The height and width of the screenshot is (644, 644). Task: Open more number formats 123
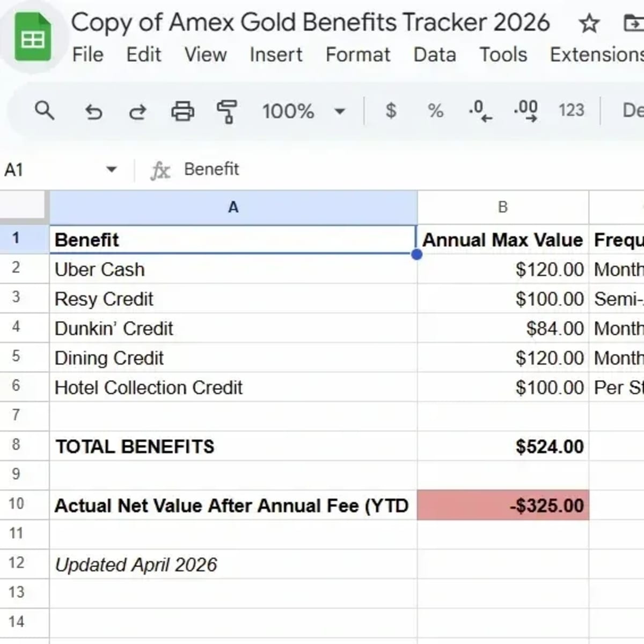pyautogui.click(x=571, y=111)
